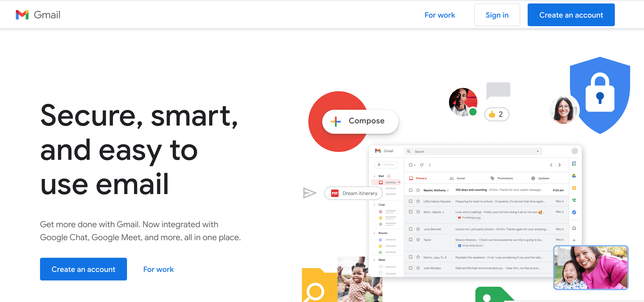Click the magnifier icon in search bar
Viewport: 644px width, 302px height.
[409, 151]
